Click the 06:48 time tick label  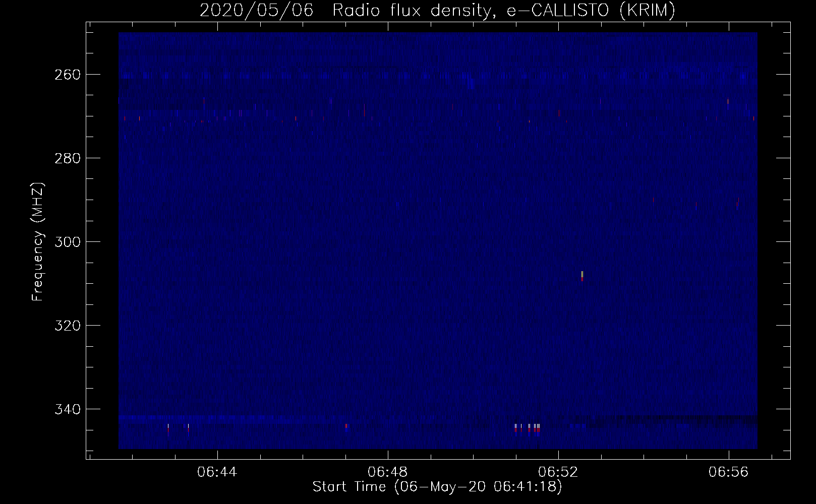388,472
